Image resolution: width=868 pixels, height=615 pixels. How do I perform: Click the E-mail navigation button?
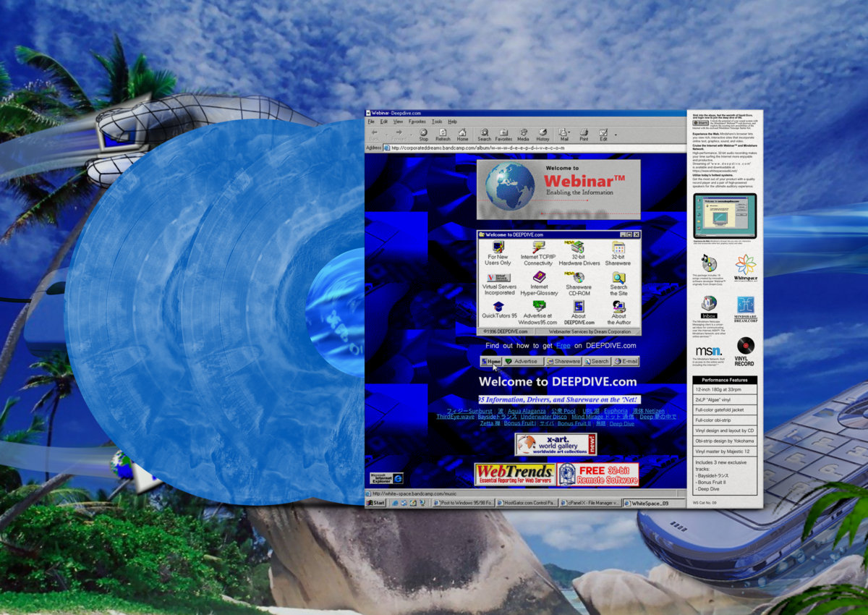(626, 361)
